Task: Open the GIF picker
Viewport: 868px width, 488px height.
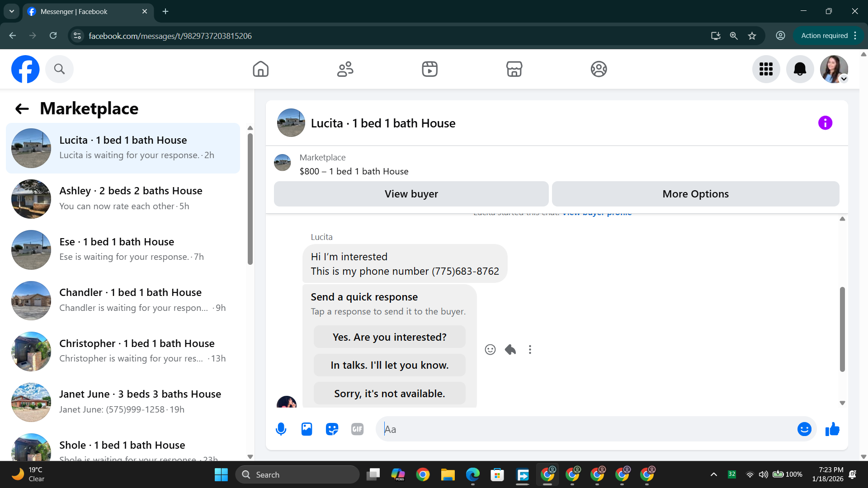Action: (357, 429)
